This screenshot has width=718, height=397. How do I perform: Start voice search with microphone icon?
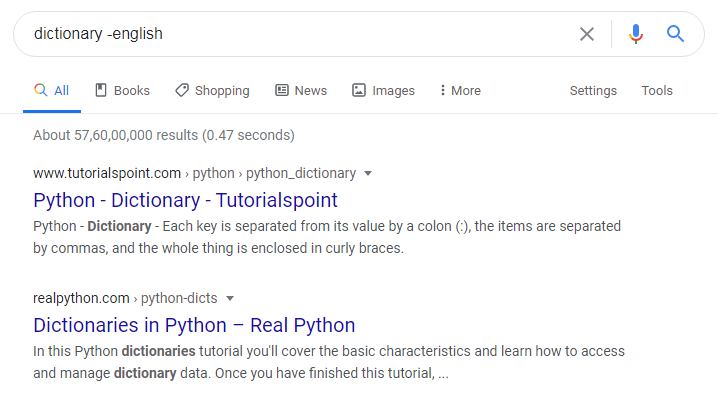[x=636, y=34]
